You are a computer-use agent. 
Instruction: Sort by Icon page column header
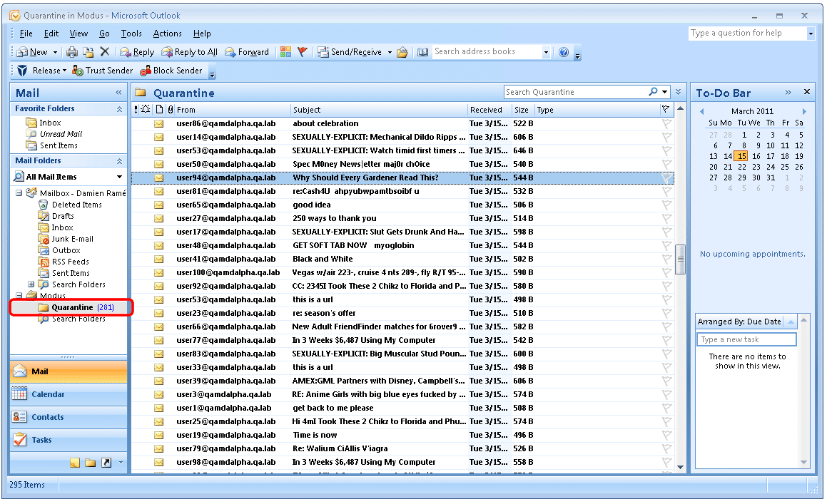160,110
